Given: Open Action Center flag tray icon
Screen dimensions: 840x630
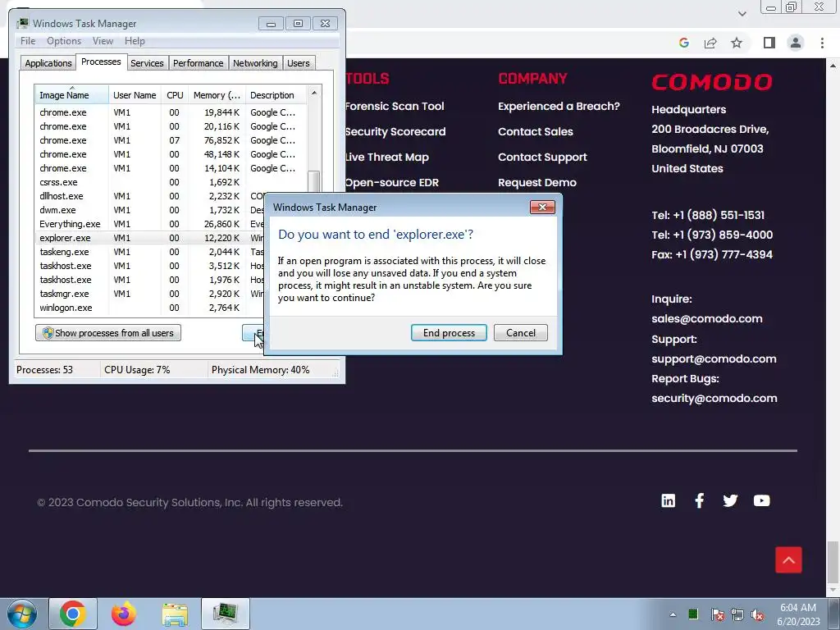Looking at the screenshot, I should pos(717,615).
